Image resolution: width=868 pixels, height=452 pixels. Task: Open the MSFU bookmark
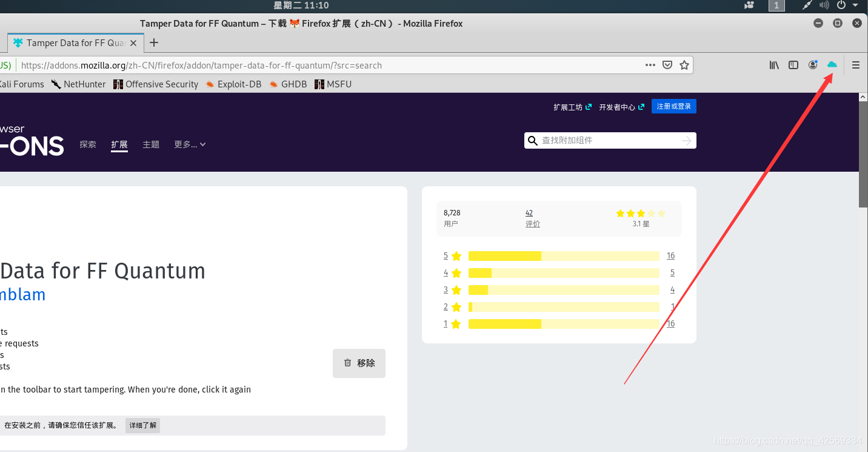pyautogui.click(x=333, y=84)
